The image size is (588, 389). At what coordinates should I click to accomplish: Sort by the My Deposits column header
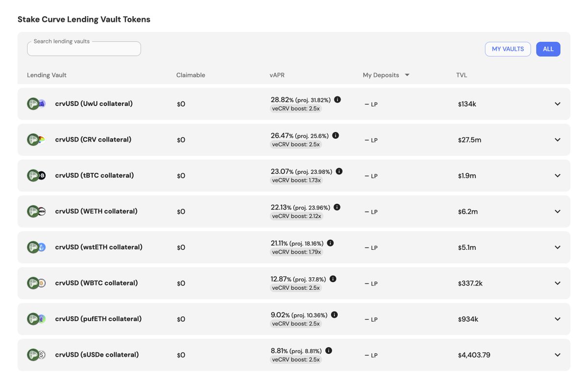(381, 75)
